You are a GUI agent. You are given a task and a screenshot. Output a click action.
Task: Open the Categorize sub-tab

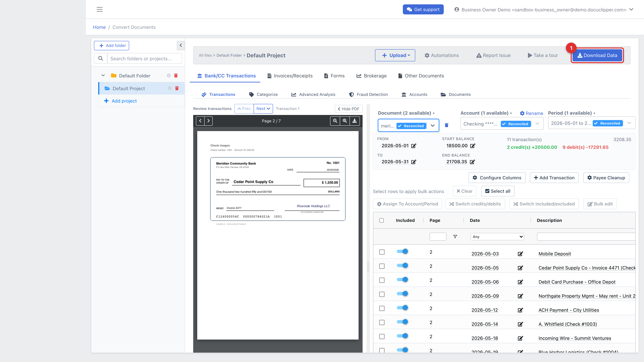pyautogui.click(x=263, y=94)
